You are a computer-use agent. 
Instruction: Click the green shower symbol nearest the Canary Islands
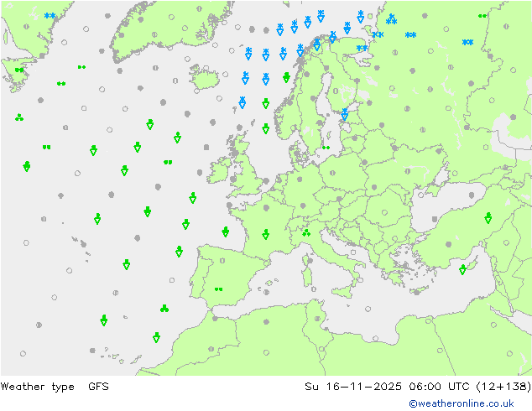[x=156, y=337]
